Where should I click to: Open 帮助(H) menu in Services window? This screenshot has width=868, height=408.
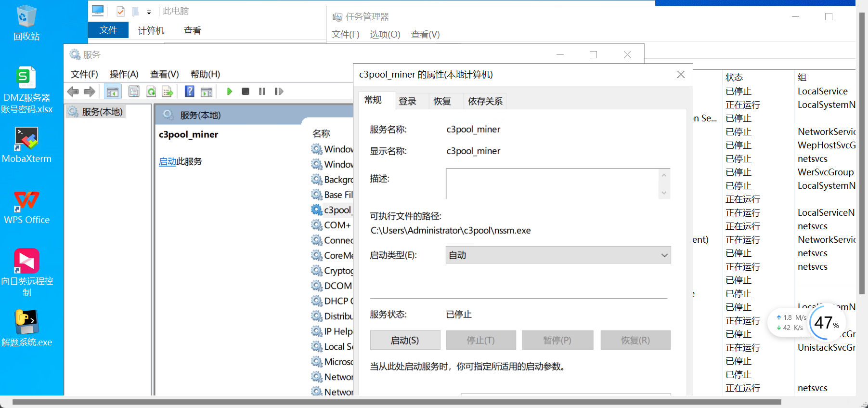[205, 74]
